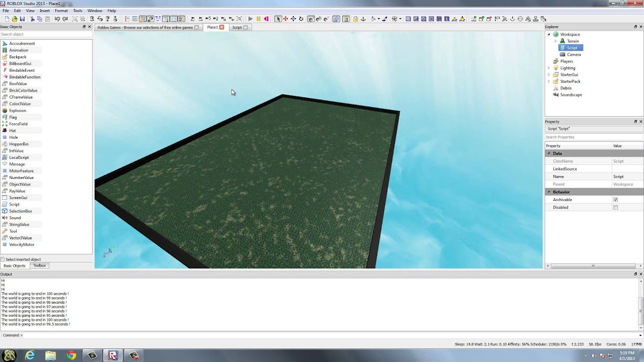644x362 pixels.
Task: Select BrickColorValue in Basic Objects
Action: click(23, 90)
